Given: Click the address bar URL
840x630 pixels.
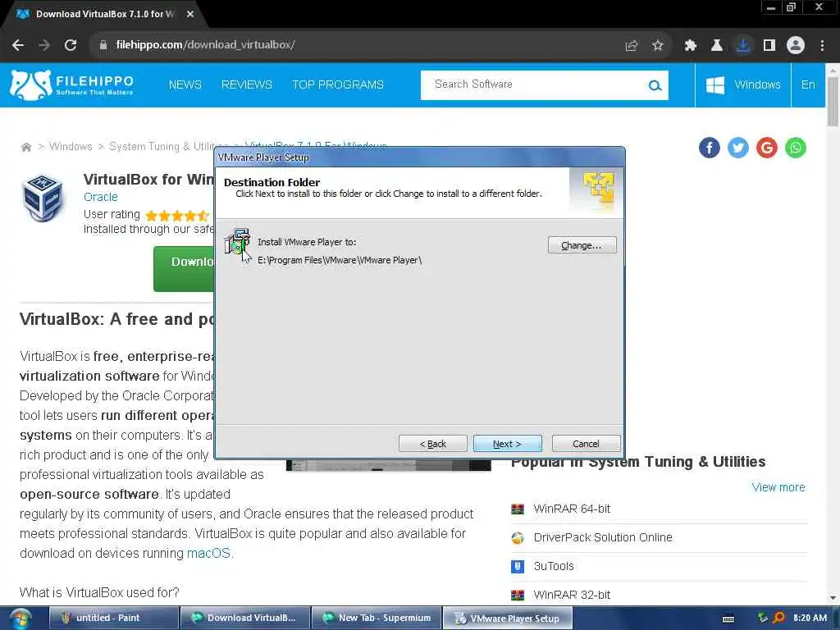Looking at the screenshot, I should coord(205,45).
